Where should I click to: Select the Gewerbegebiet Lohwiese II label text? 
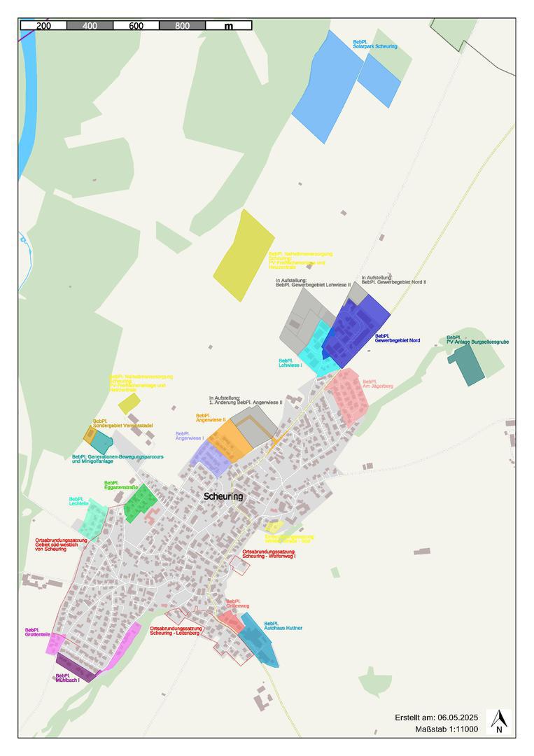tap(313, 283)
